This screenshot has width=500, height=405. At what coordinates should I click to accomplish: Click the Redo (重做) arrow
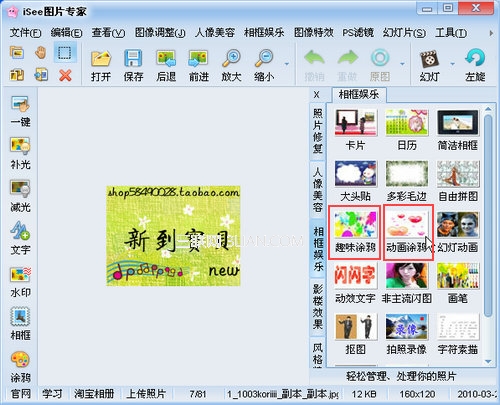[x=347, y=58]
